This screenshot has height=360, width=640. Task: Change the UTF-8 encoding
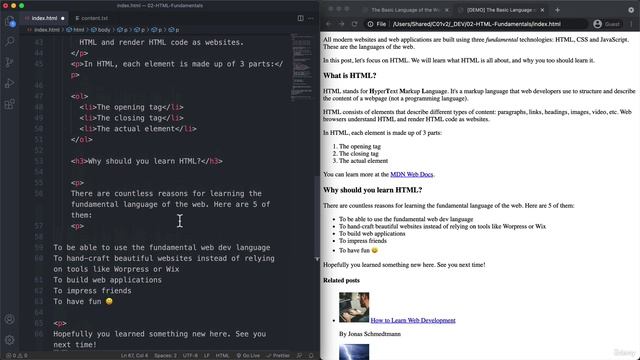(190, 356)
